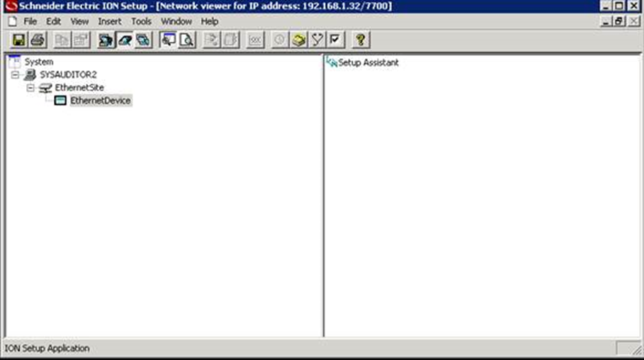Click the stethoscope diagnostics toolbar icon
Image resolution: width=644 pixels, height=360 pixels.
317,40
